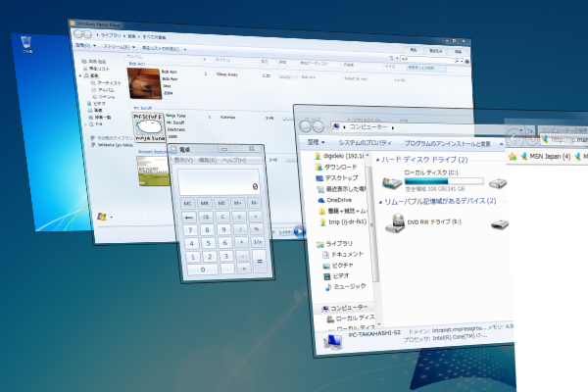Click the Local Disk capacity bar
This screenshot has width=588, height=392.
(x=444, y=181)
